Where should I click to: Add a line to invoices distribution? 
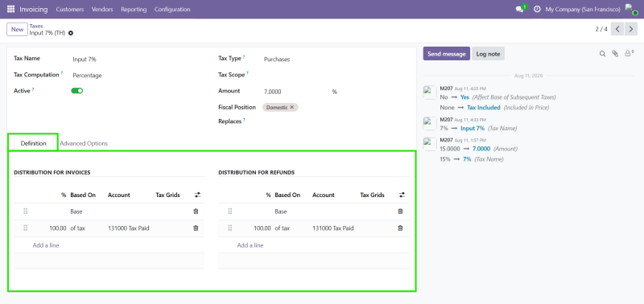coord(46,245)
